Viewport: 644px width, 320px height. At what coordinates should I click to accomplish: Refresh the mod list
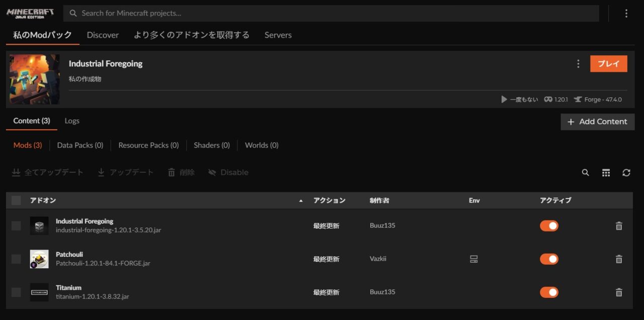(626, 172)
